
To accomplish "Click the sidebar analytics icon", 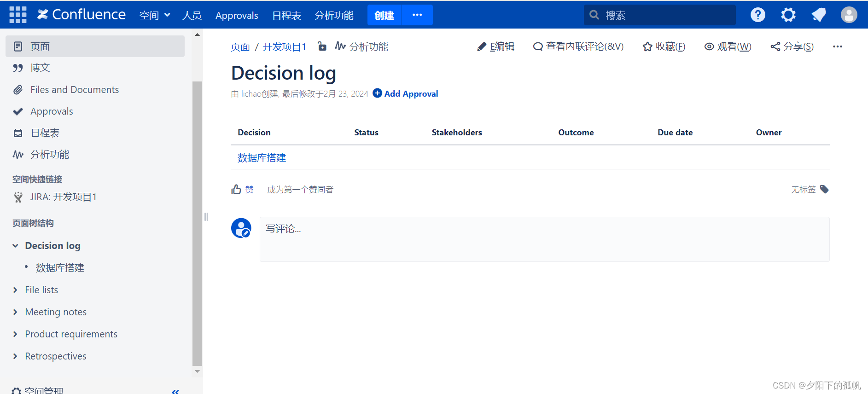I will [18, 155].
